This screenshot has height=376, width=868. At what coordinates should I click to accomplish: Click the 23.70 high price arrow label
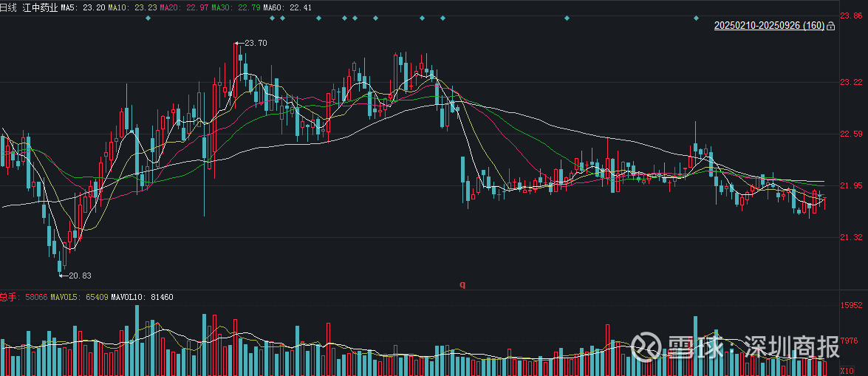click(x=252, y=44)
